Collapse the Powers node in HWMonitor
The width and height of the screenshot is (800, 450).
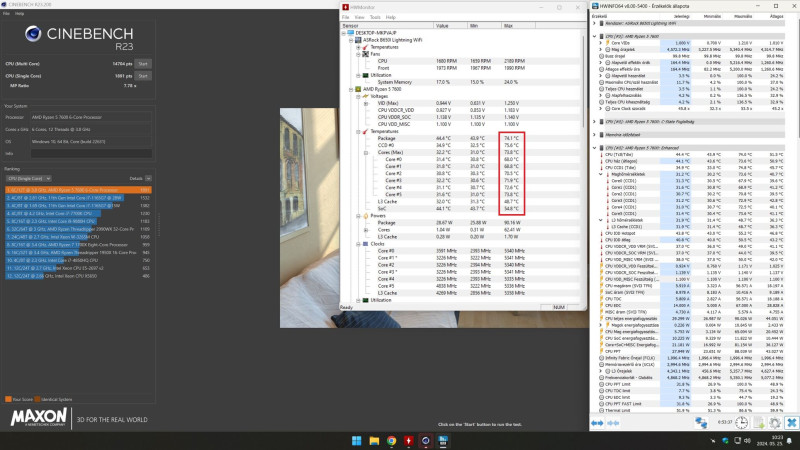(358, 216)
